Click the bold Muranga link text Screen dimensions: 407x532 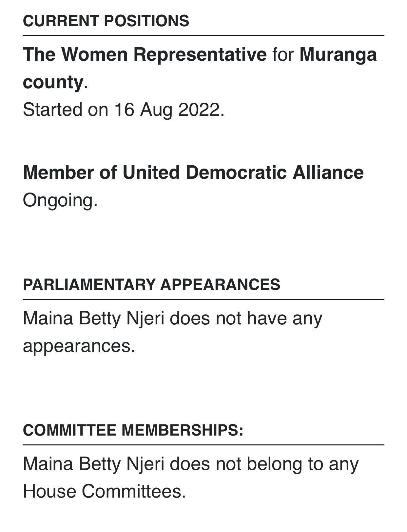(x=338, y=54)
